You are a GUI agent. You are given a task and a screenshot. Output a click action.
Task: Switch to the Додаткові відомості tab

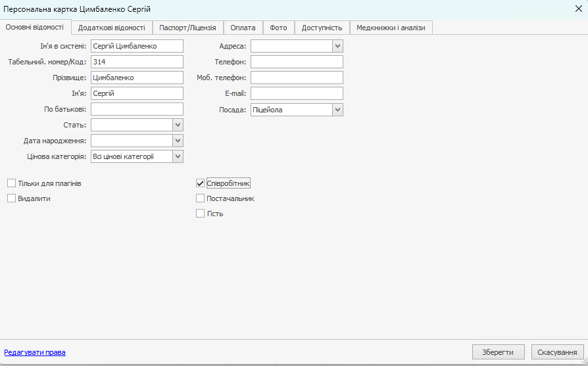tap(112, 28)
